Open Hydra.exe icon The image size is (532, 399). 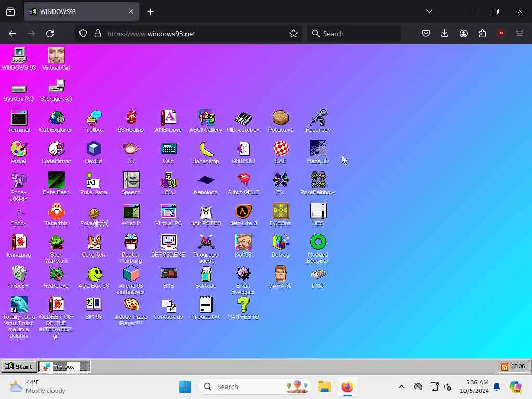point(56,277)
